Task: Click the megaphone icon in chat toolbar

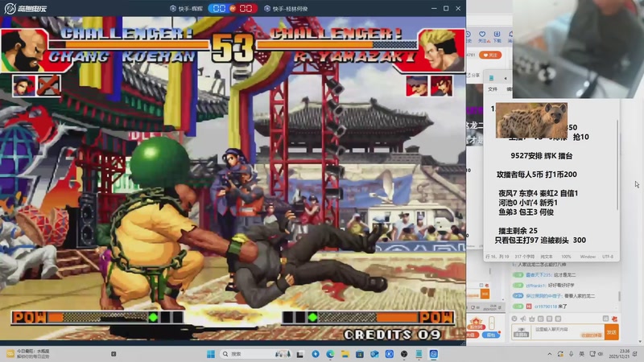Action: click(x=523, y=319)
